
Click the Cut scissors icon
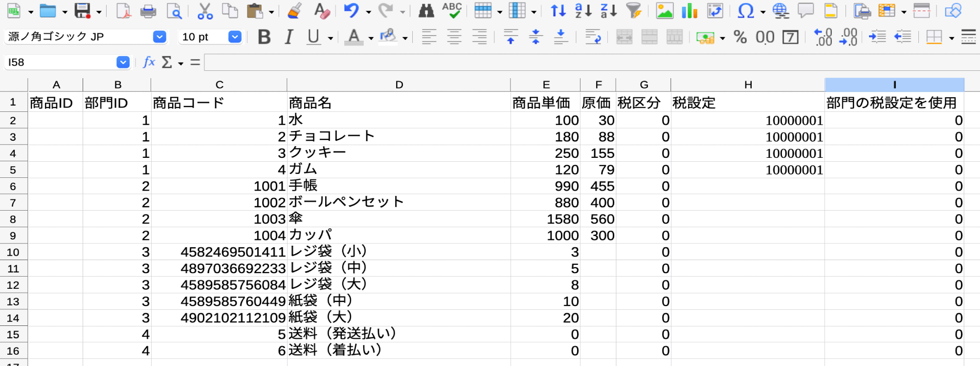click(205, 11)
